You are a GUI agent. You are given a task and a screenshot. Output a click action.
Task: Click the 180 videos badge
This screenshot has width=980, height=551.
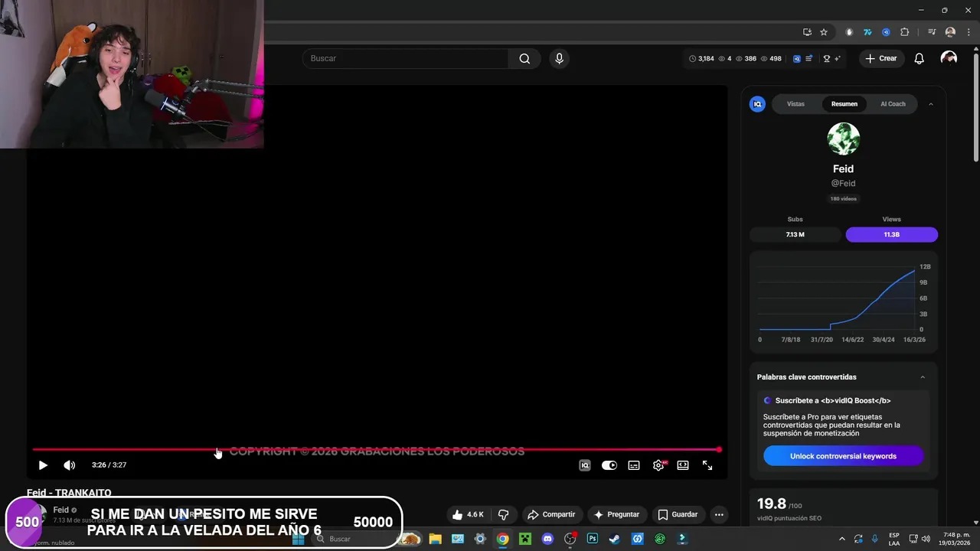click(844, 199)
